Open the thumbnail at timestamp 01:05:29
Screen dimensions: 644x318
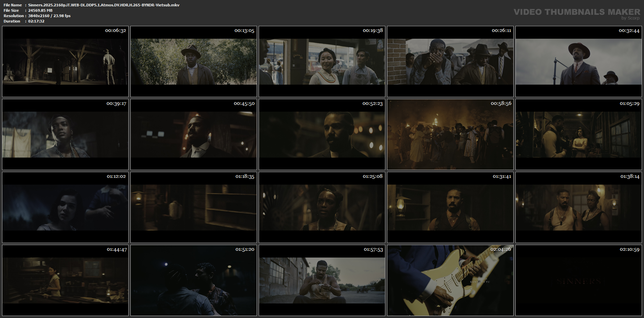[578, 134]
